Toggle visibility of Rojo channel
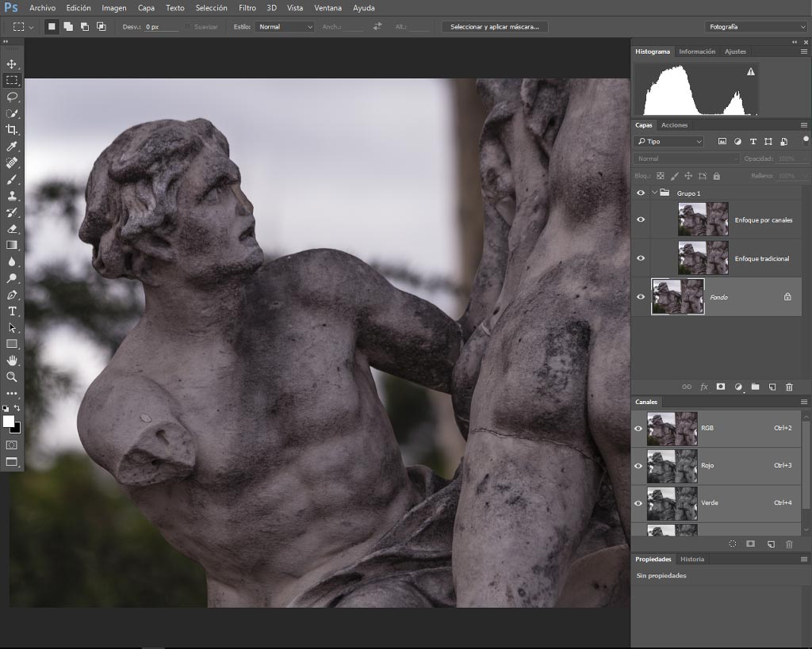Image resolution: width=812 pixels, height=649 pixels. pyautogui.click(x=638, y=466)
